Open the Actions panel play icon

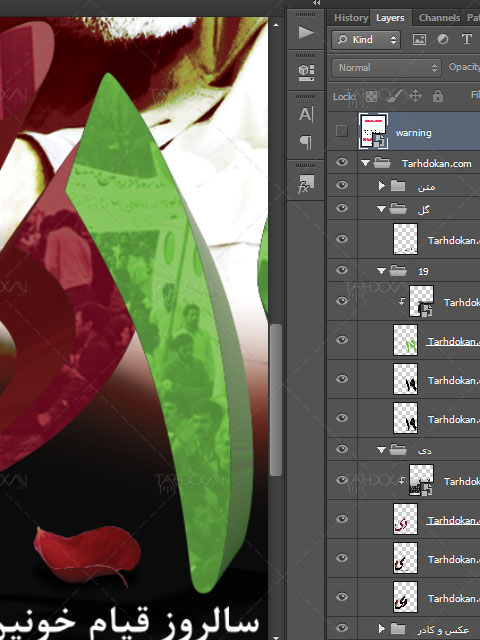coord(306,32)
